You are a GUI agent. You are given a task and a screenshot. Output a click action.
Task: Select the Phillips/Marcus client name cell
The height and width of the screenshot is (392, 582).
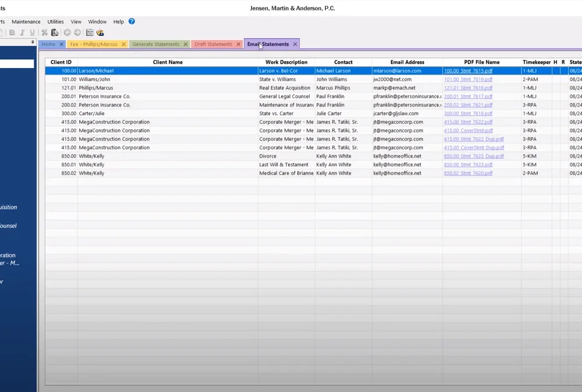(x=168, y=88)
